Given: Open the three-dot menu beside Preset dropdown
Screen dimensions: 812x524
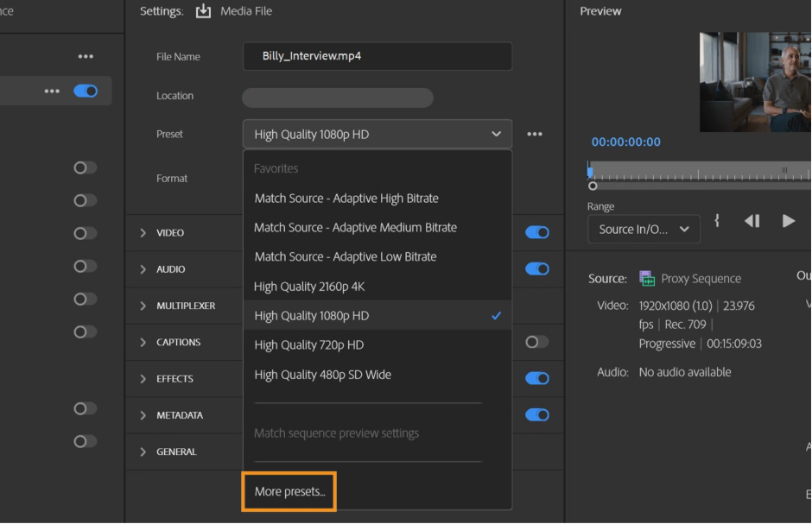Looking at the screenshot, I should point(535,134).
